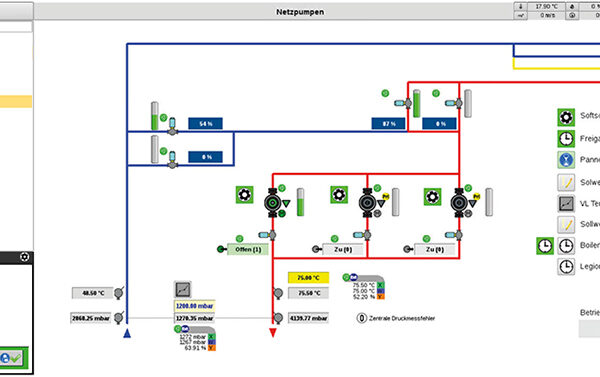Toggle the switch left of the right-most Zu (0)
The height and width of the screenshot is (377, 600).
[x=408, y=249]
